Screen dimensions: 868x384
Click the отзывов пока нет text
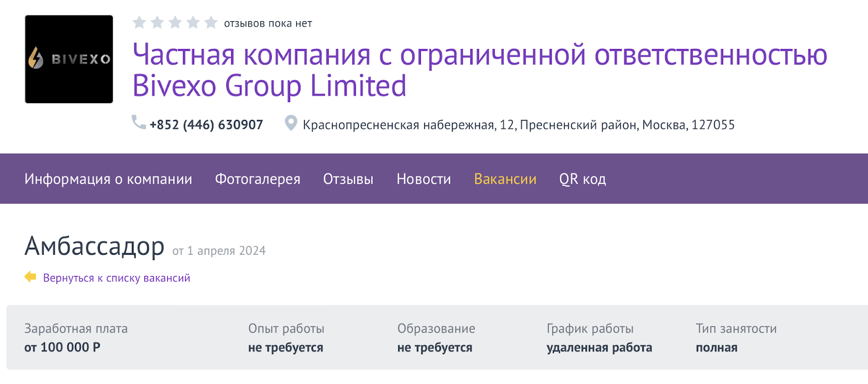click(x=268, y=23)
